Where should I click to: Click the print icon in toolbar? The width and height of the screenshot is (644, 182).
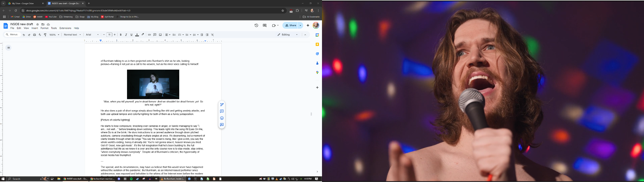point(35,35)
